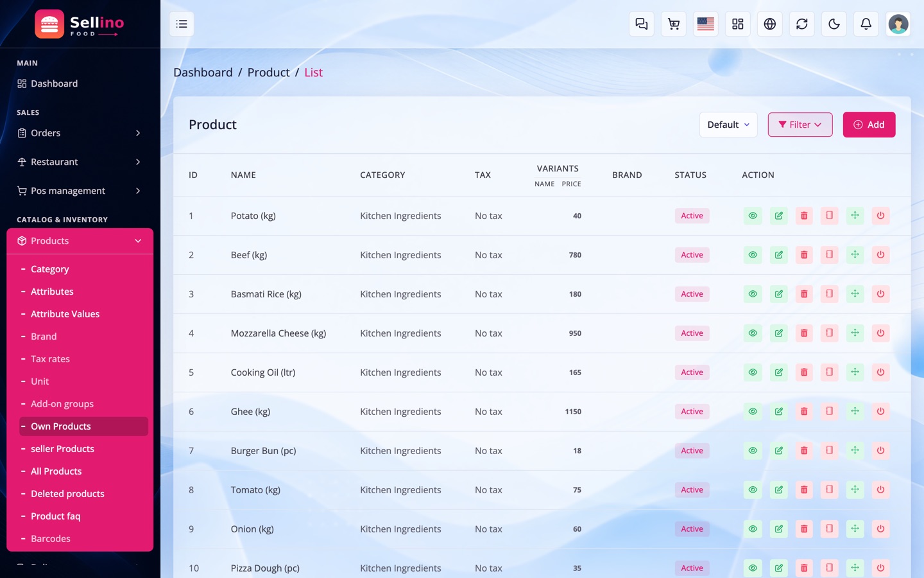This screenshot has width=924, height=578.
Task: Delete the Beef (kg) product
Action: 804,255
